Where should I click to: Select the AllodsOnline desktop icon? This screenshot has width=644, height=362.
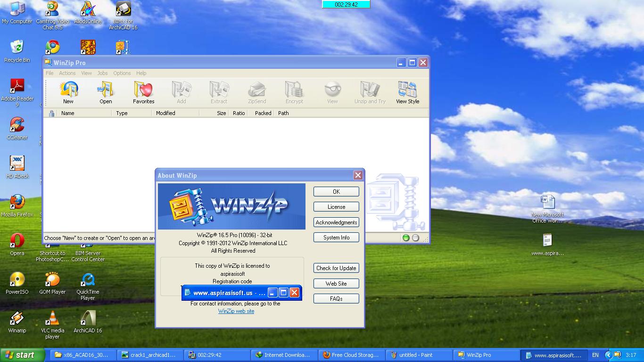coord(88,13)
